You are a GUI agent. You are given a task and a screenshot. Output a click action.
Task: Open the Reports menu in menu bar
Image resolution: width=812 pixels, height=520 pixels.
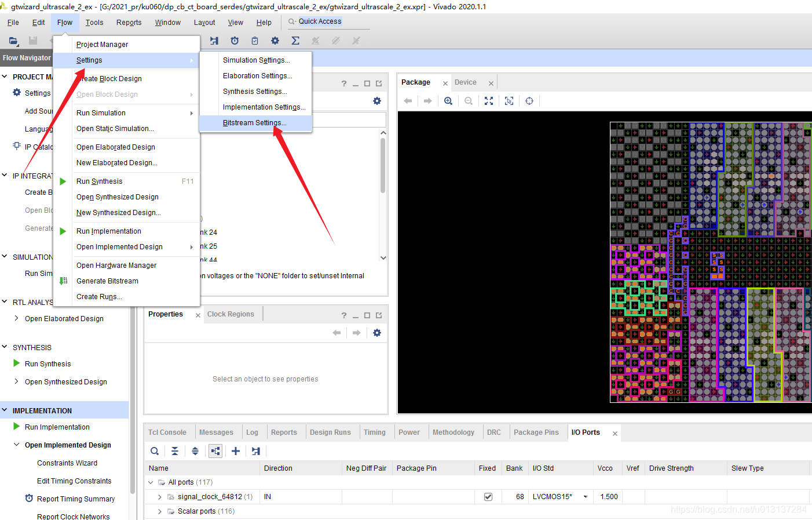[x=129, y=23]
